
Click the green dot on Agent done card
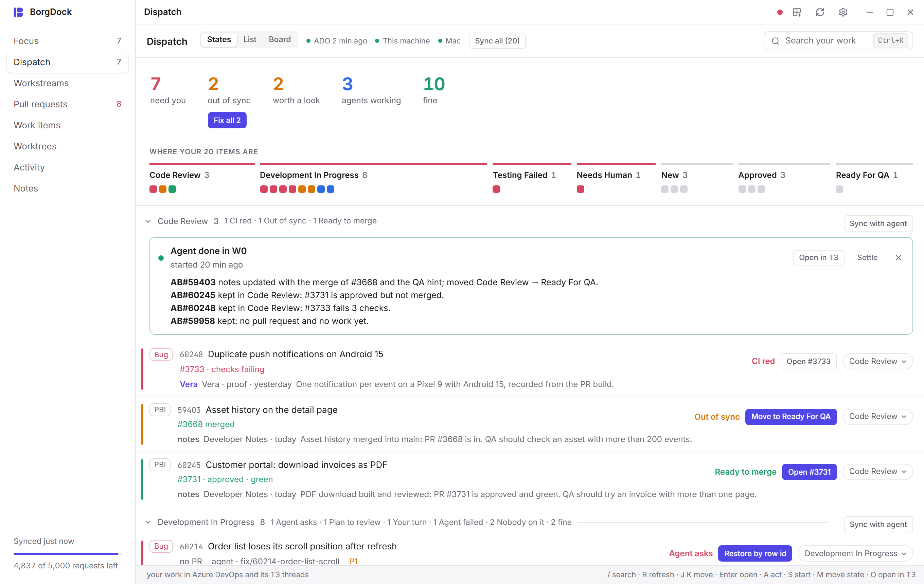161,258
